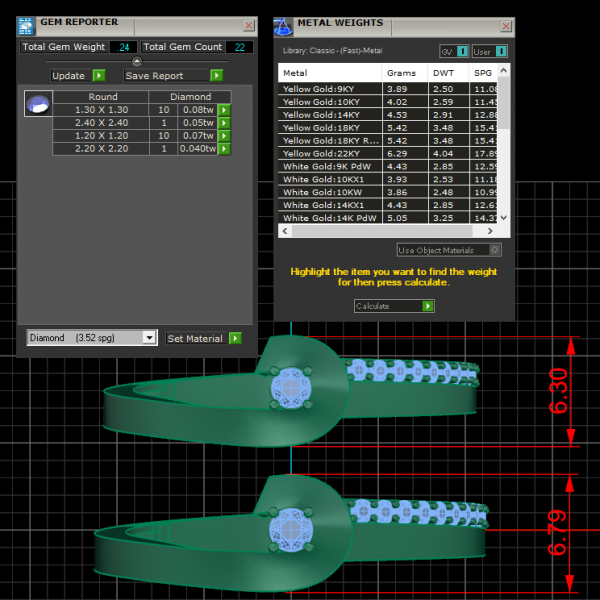The width and height of the screenshot is (600, 600).
Task: Enable Use Object Materials option
Action: [x=496, y=250]
